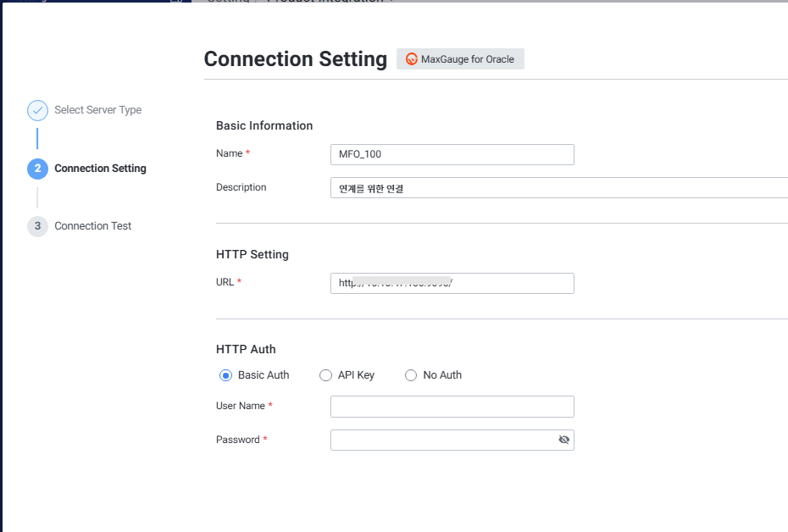Go back to Select Server Type step
The height and width of the screenshot is (532, 788).
[x=97, y=110]
